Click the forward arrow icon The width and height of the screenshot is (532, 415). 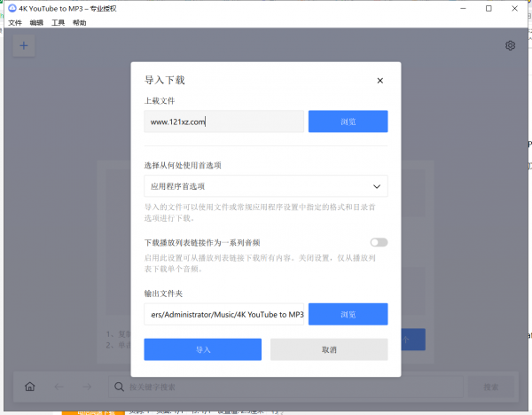(87, 387)
